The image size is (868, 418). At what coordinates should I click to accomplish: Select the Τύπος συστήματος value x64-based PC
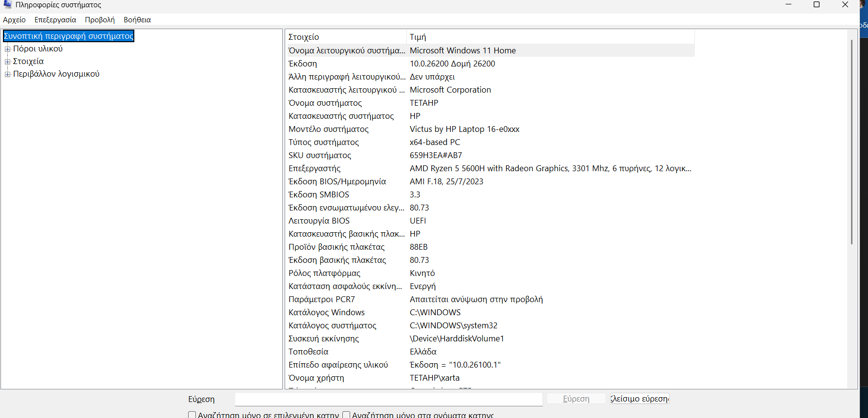(x=435, y=142)
